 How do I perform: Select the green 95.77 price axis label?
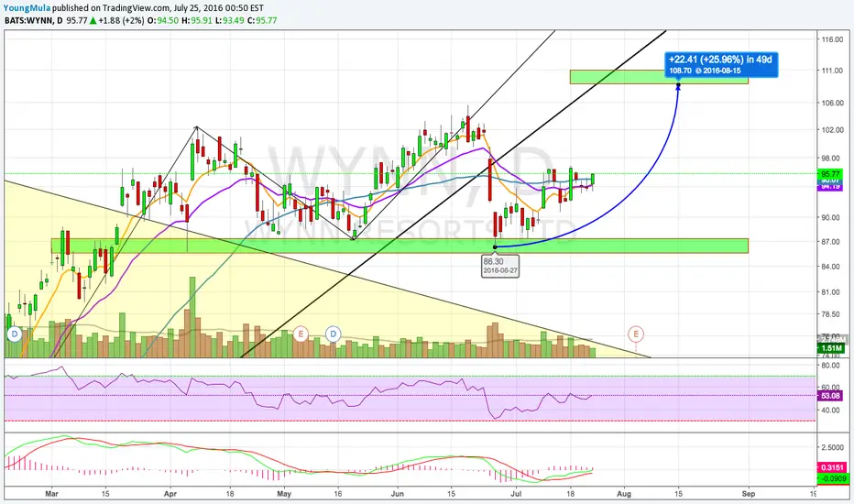(830, 174)
